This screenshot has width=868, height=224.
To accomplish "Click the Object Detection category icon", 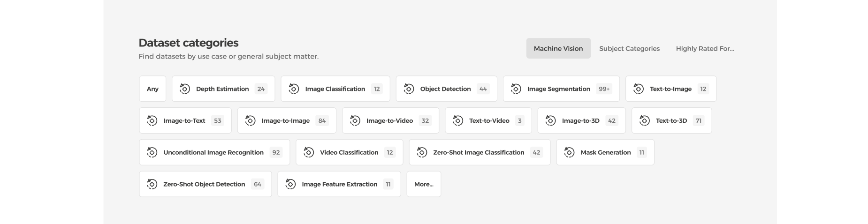I will (x=409, y=89).
